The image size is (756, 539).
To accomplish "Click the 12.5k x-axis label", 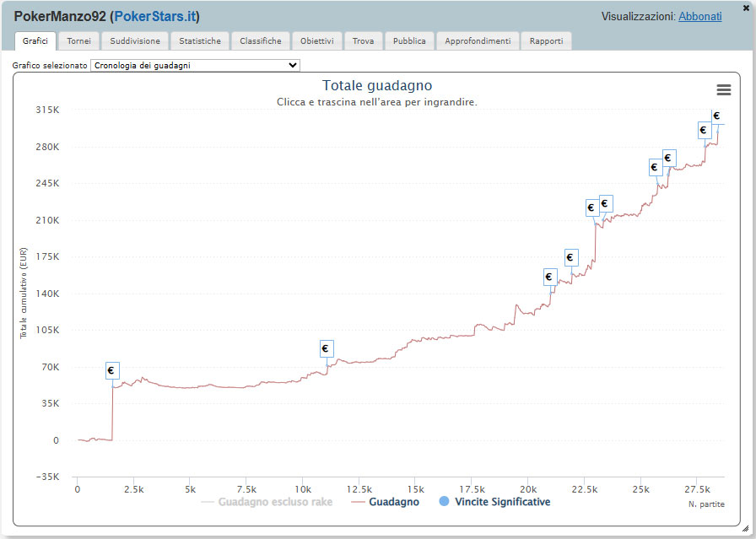I will point(359,489).
